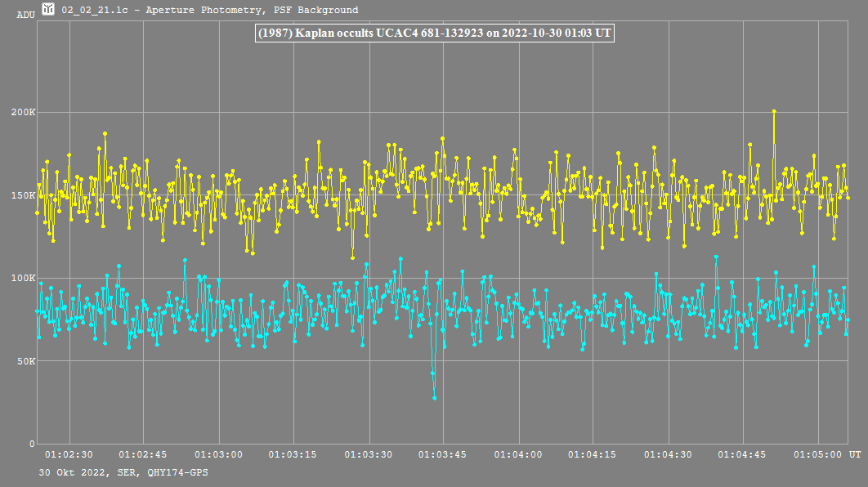Click the 50K y-axis label
This screenshot has width=868, height=487.
(x=25, y=361)
